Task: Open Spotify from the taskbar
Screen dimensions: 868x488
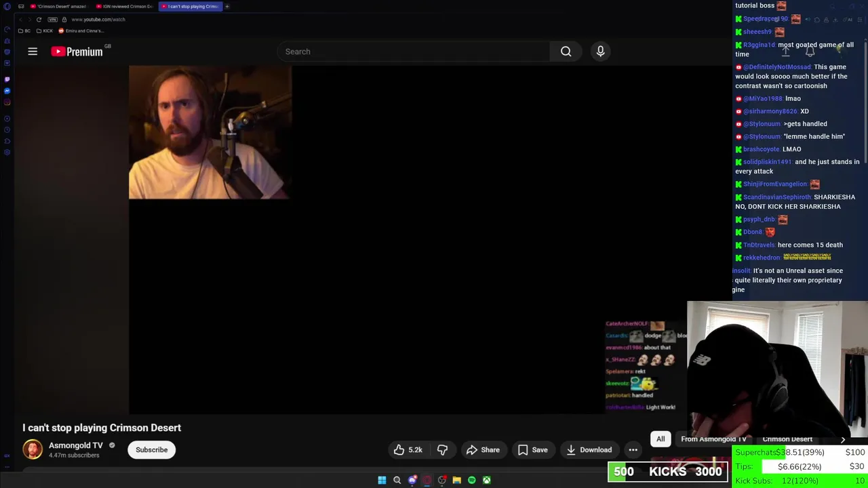Action: (x=472, y=480)
